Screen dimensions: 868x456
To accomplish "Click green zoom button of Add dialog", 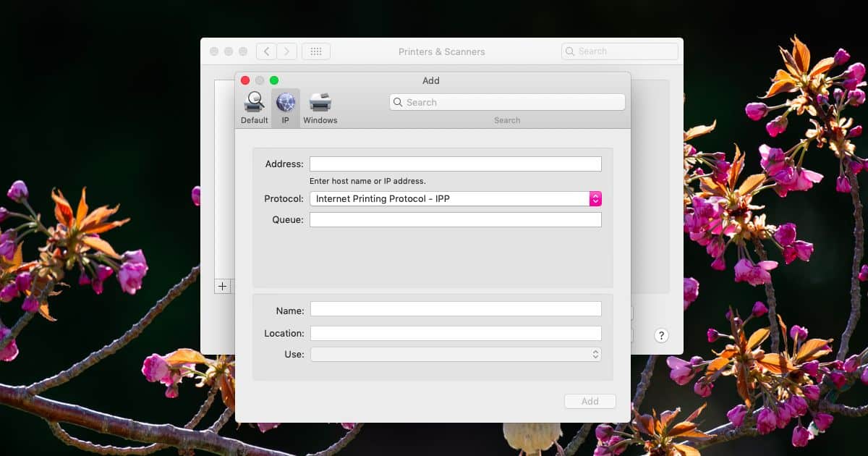I will click(274, 80).
